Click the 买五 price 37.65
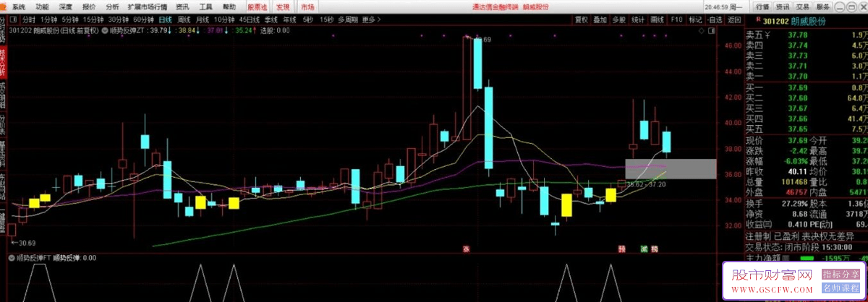Screen dimensions: 868x302 tap(799, 129)
